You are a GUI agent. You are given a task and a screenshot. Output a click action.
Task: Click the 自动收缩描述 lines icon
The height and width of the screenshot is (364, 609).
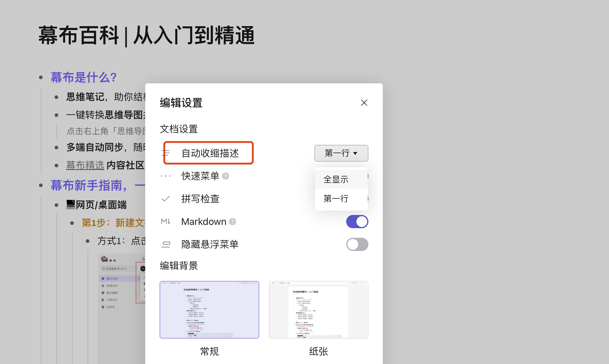coord(166,153)
